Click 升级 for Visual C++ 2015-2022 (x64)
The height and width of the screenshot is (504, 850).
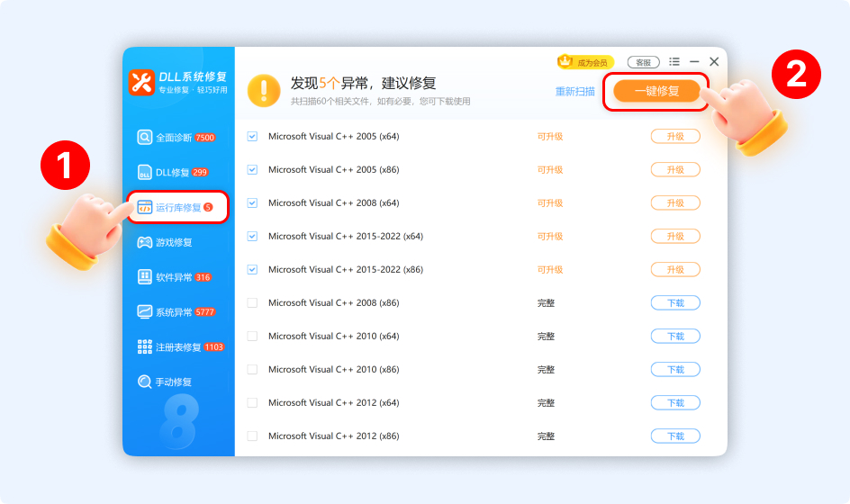pos(675,237)
